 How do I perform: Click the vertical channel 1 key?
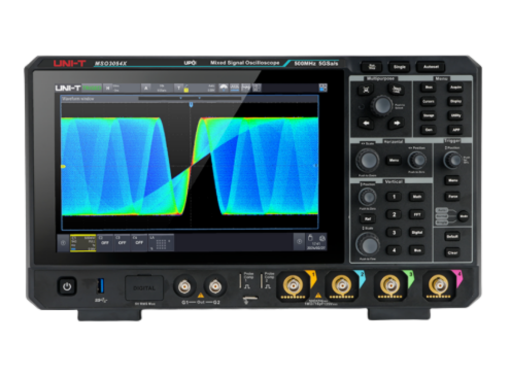pos(394,196)
